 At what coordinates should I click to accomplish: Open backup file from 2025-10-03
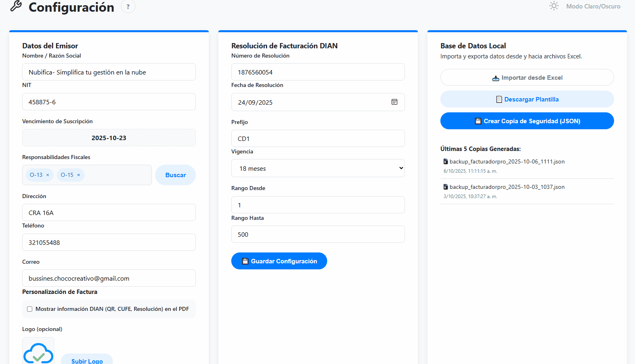[506, 187]
